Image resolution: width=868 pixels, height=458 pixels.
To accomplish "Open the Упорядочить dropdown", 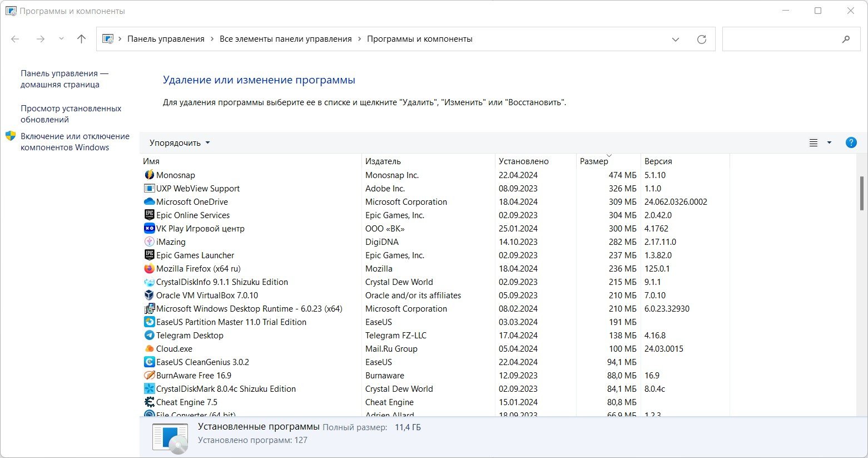I will [x=180, y=143].
